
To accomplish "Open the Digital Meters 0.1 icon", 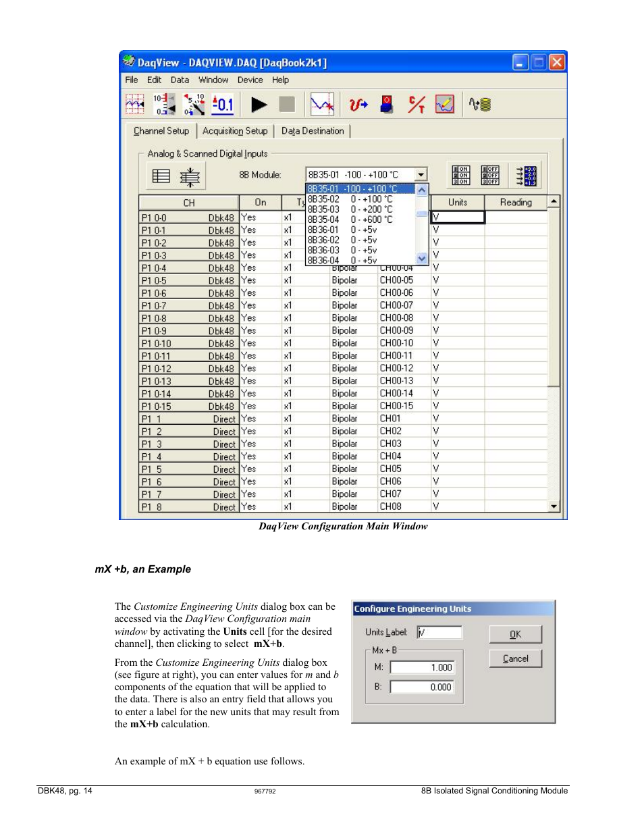I will click(x=223, y=105).
